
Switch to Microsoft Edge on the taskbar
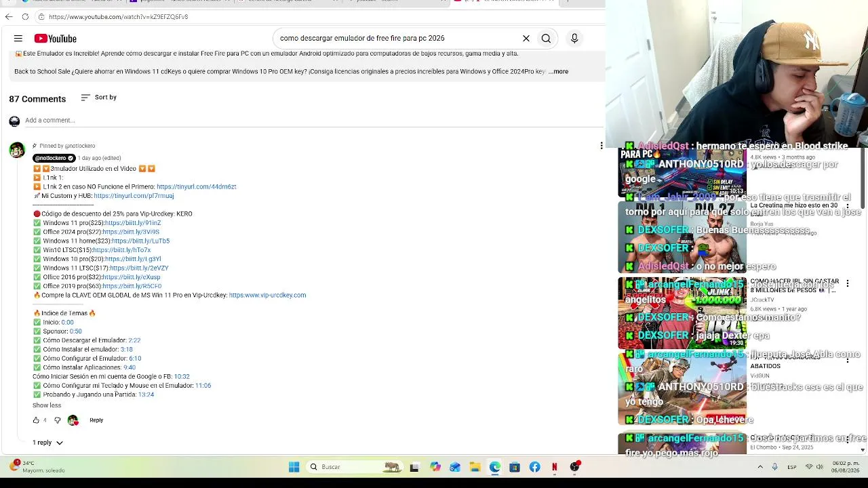(x=495, y=467)
